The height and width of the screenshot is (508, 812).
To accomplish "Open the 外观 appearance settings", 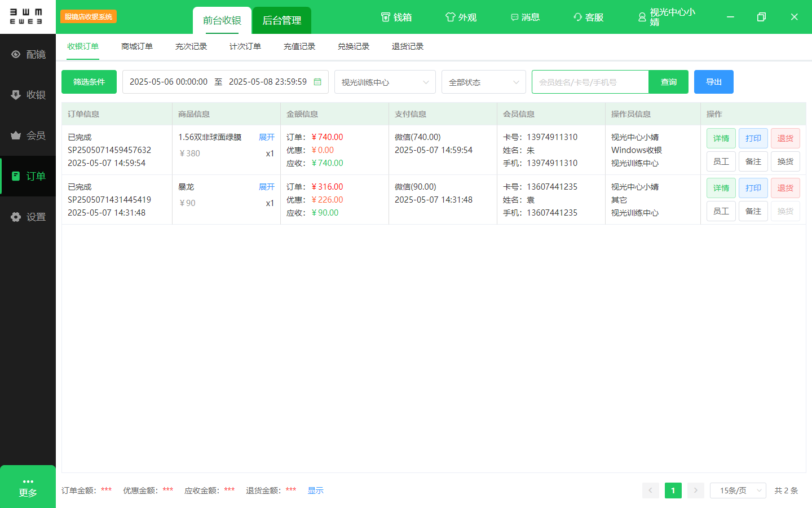I will coord(461,17).
